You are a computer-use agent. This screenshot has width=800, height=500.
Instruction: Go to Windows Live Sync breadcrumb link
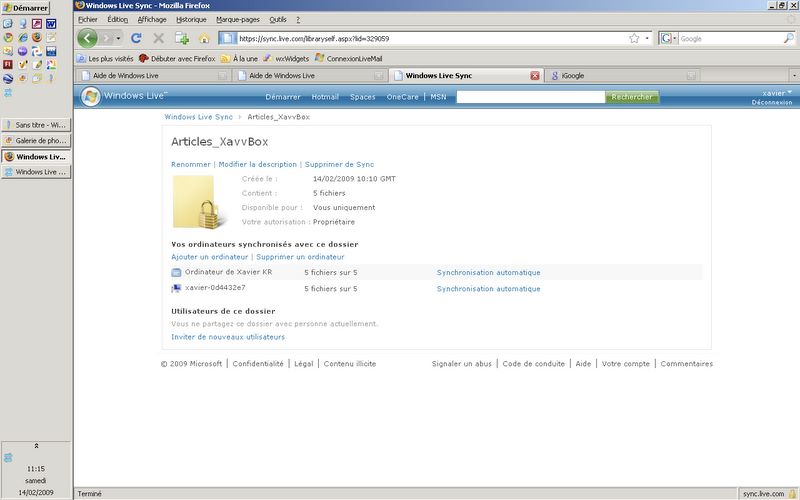click(198, 117)
